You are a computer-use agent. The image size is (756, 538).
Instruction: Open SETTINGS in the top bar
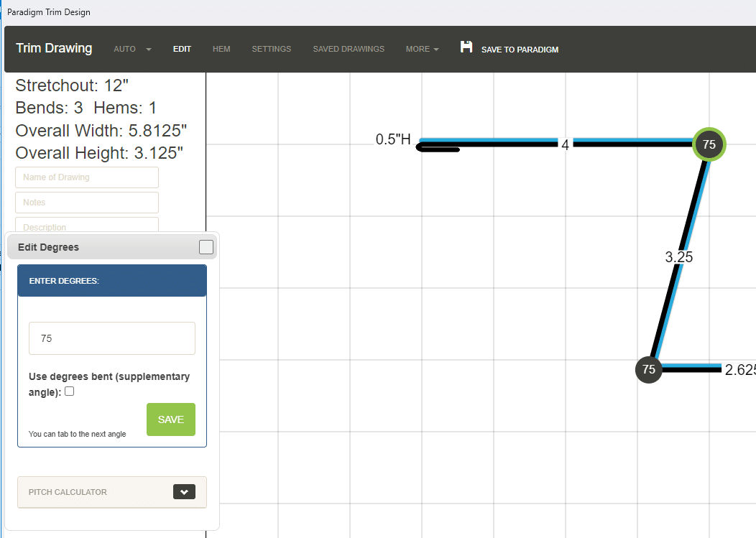coord(272,49)
